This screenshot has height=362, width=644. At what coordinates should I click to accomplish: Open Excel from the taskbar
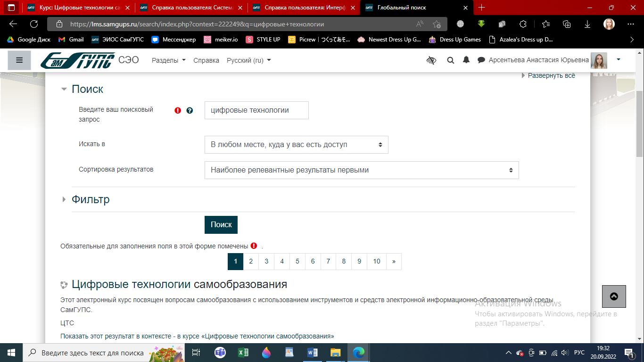(x=243, y=353)
